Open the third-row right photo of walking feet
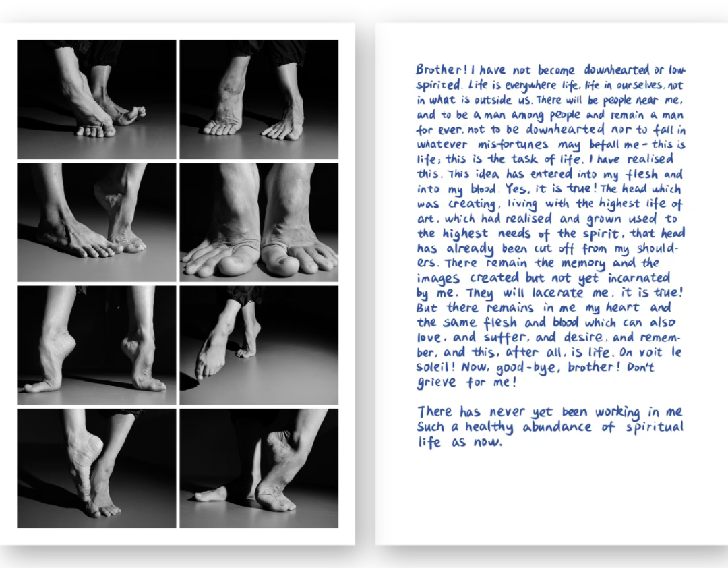The image size is (728, 568). coord(259,345)
